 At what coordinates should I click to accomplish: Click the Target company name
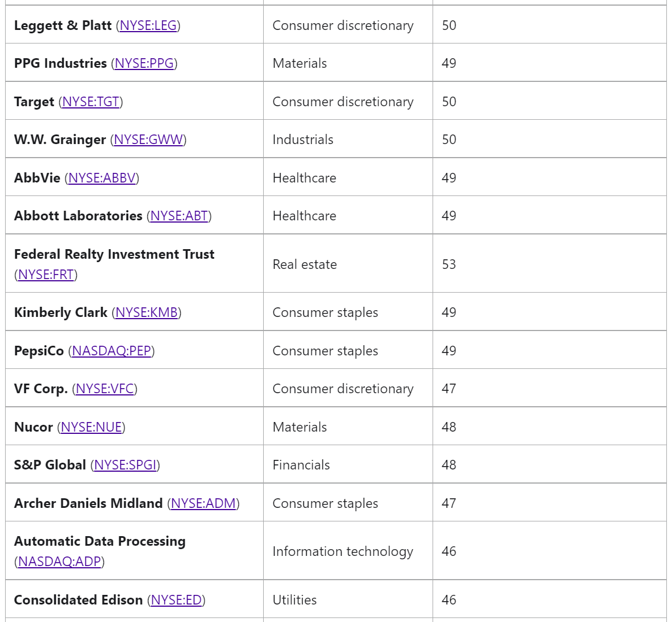[x=34, y=102]
